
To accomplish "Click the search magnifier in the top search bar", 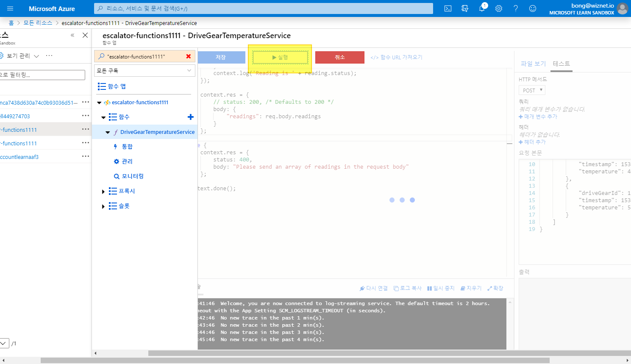I will click(100, 8).
